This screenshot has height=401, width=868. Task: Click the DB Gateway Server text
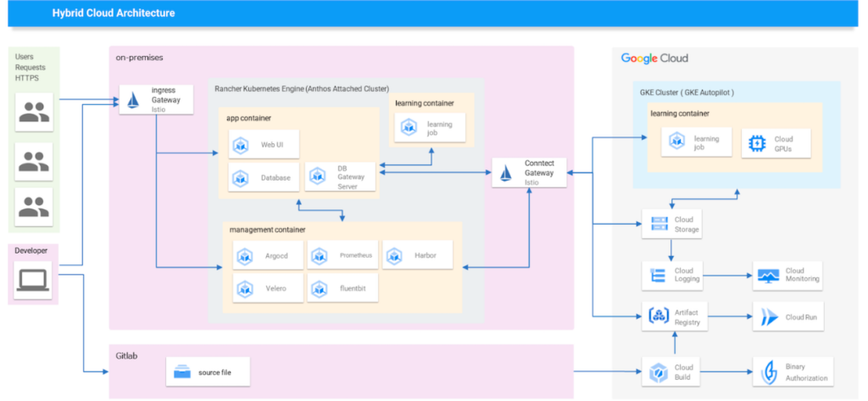351,177
